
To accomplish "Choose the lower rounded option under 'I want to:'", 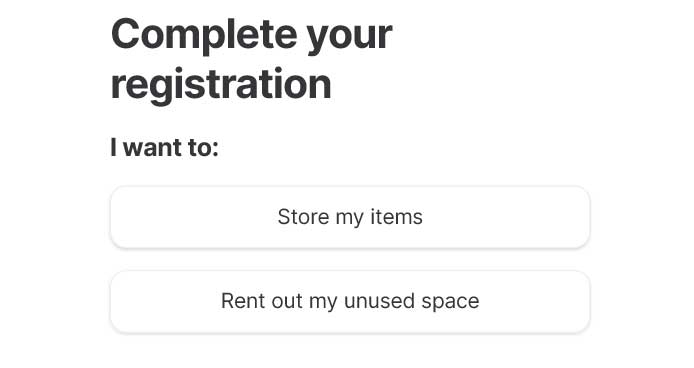I will (x=350, y=302).
